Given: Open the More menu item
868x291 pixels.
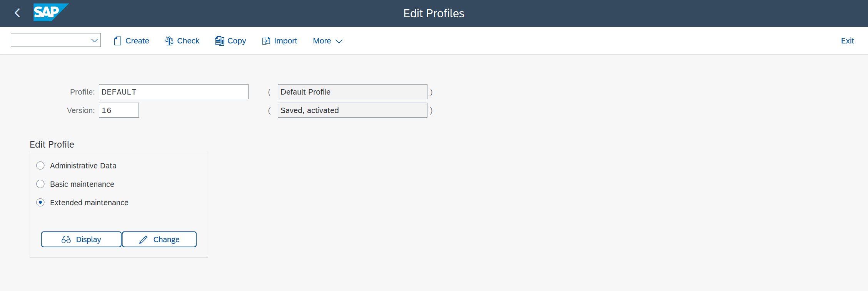Looking at the screenshot, I should [322, 41].
